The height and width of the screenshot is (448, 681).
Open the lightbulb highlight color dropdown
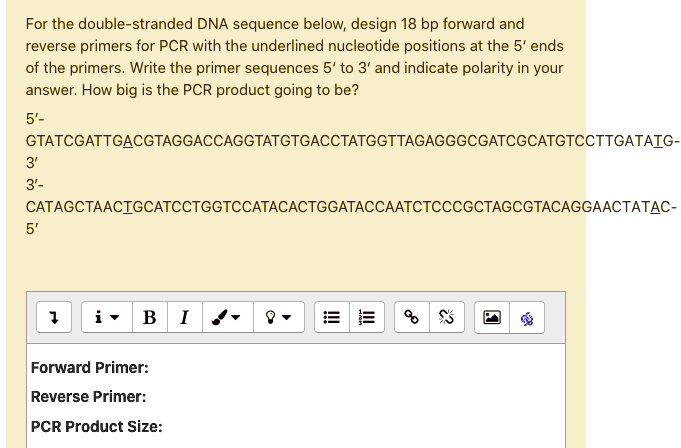[279, 318]
